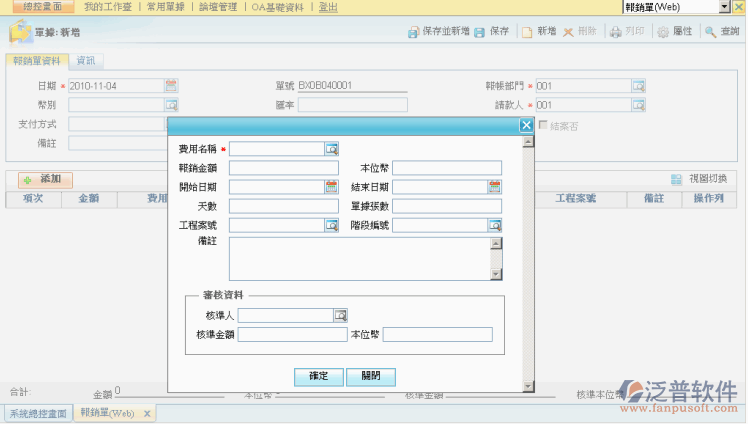Open calendar for 開始日期 field
748x424 pixels.
pos(332,187)
